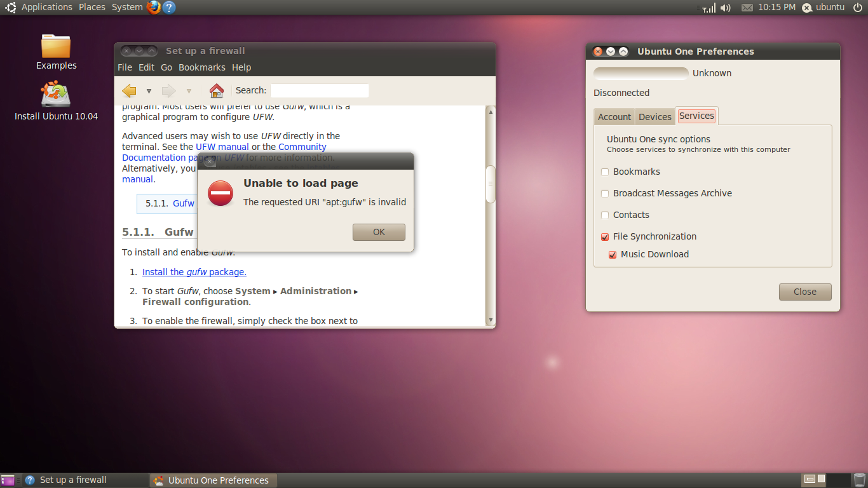Click the Install the gufw package link
The height and width of the screenshot is (488, 868).
194,272
